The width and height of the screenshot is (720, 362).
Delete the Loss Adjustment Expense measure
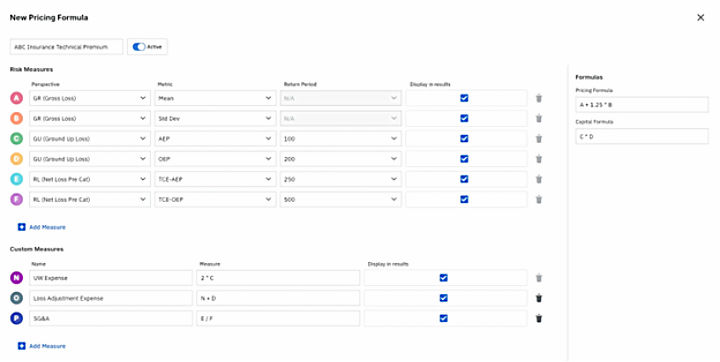(x=539, y=298)
